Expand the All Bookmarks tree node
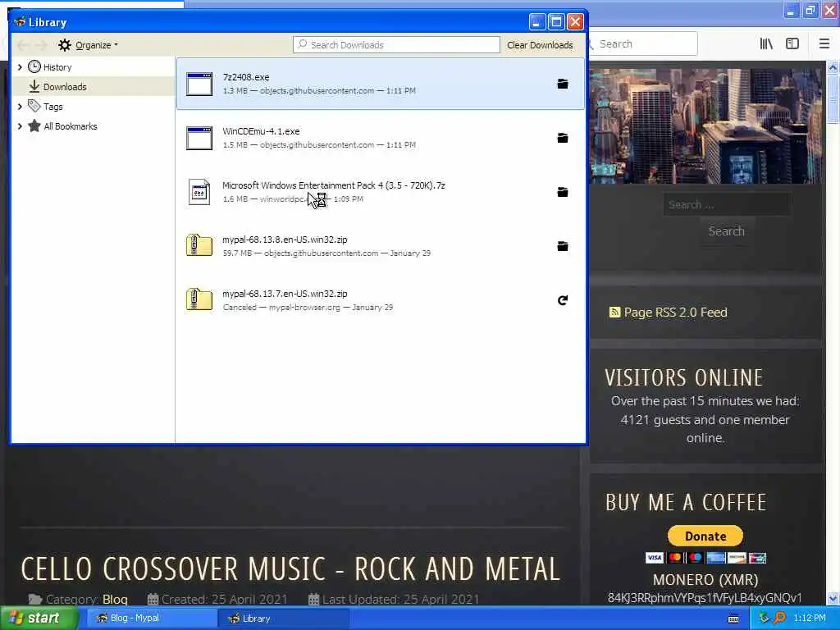 [x=20, y=126]
